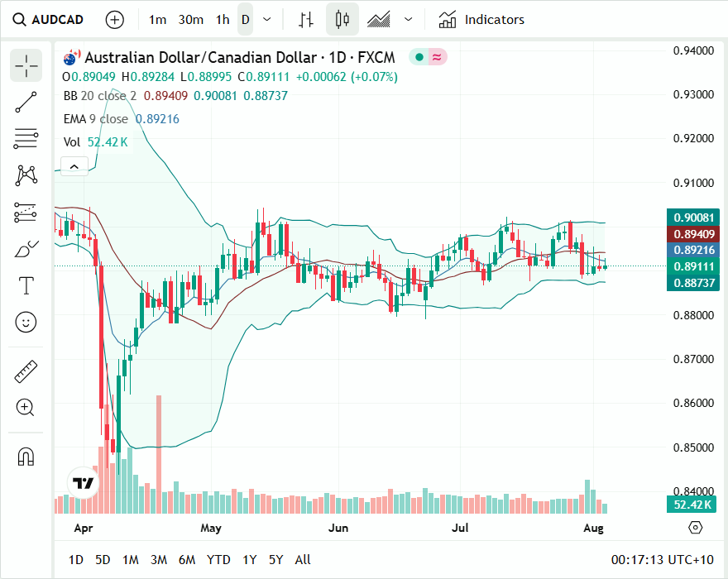Click the zoom in tool
Screen dimensions: 728x579
tap(26, 408)
